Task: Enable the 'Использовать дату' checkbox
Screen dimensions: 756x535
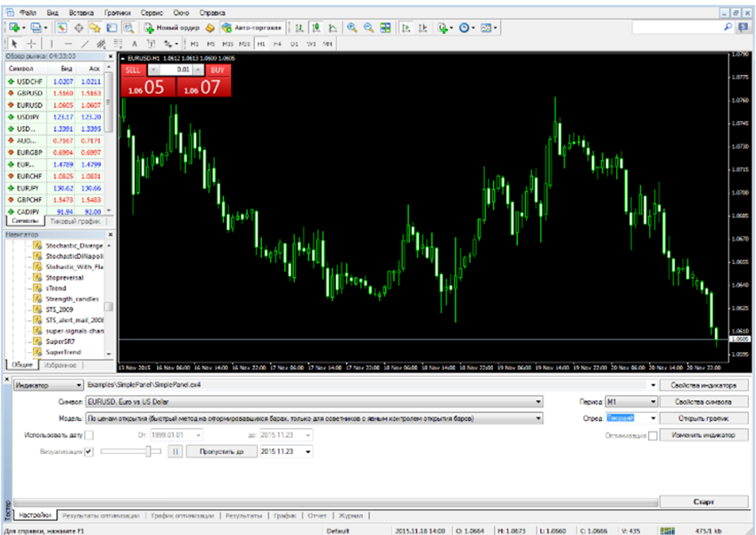Action: tap(88, 434)
